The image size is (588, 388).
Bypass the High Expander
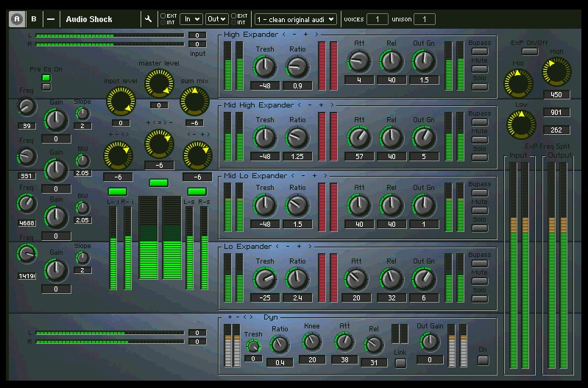pyautogui.click(x=480, y=52)
